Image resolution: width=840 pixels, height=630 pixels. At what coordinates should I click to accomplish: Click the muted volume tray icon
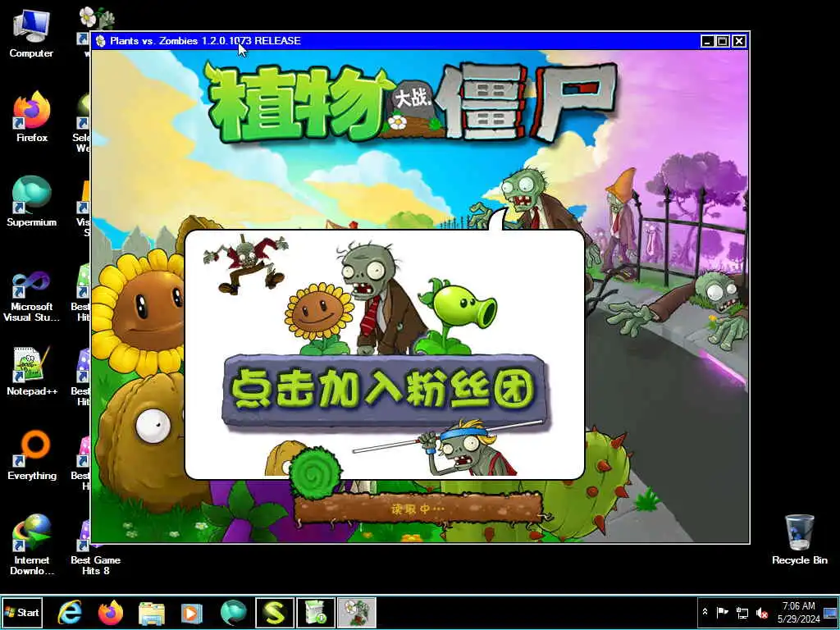(762, 612)
